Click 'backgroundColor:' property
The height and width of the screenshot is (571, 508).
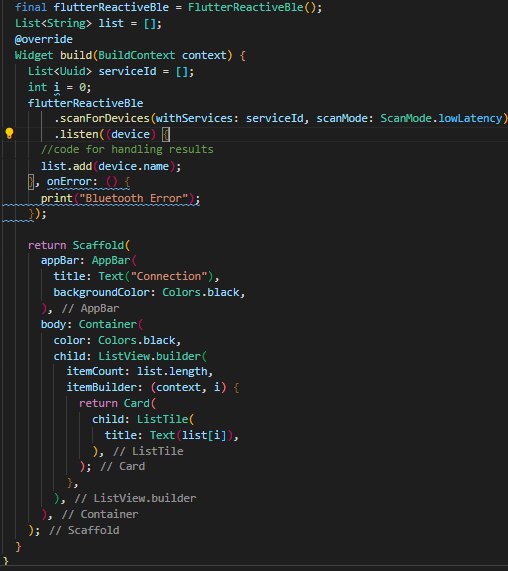click(105, 292)
